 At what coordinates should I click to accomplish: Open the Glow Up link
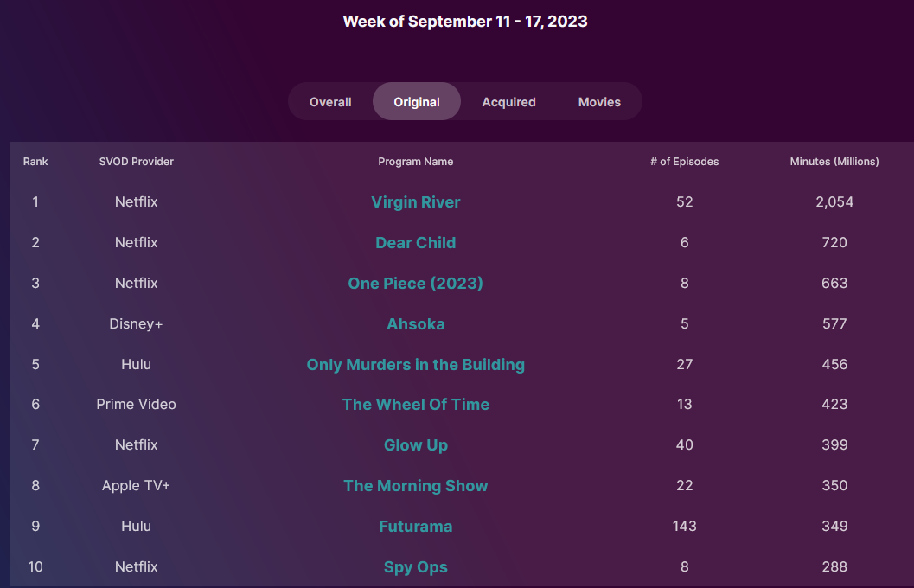pyautogui.click(x=415, y=445)
